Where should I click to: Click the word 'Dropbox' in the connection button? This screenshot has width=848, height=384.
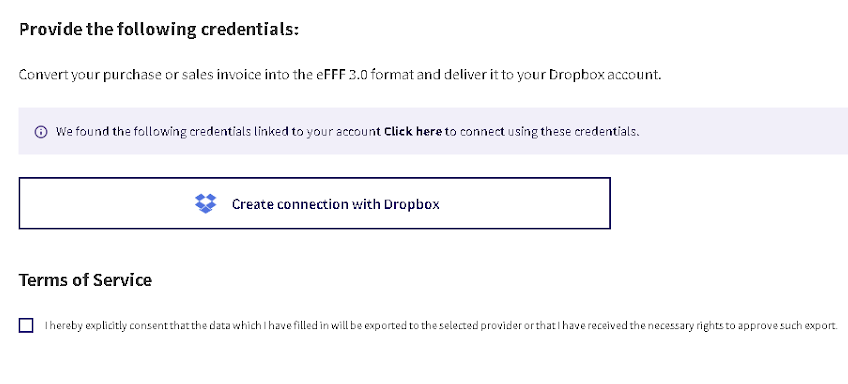412,204
